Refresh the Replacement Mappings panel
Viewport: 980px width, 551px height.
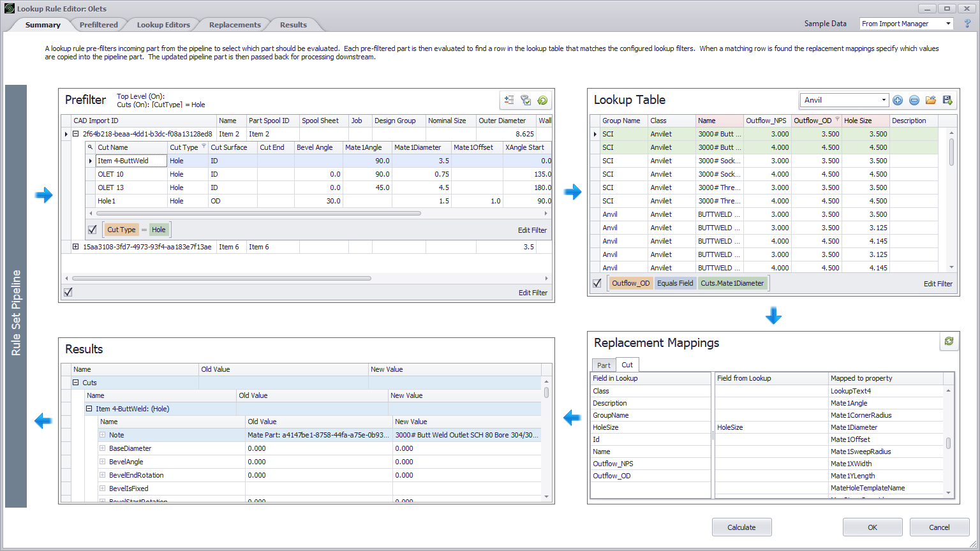point(949,341)
